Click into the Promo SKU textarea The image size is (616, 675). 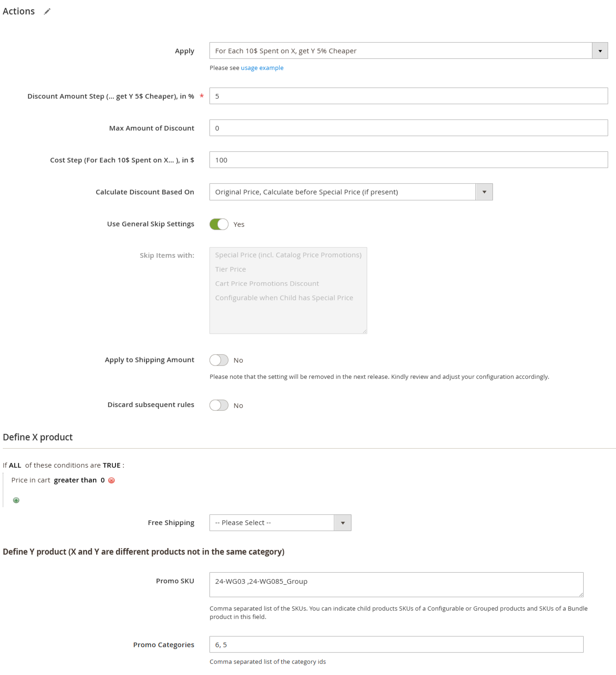click(x=396, y=585)
